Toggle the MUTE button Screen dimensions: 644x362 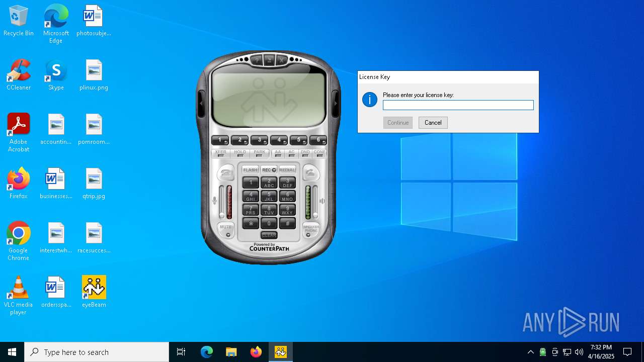click(x=226, y=230)
